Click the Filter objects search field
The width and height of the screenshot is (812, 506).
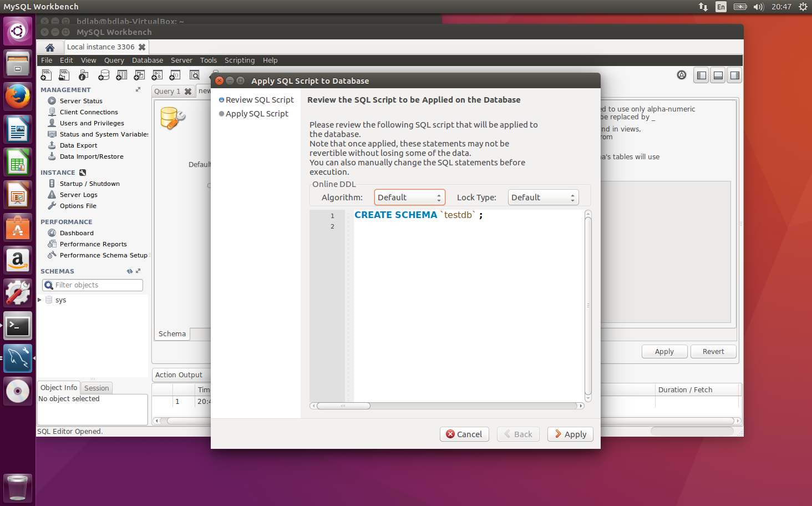pyautogui.click(x=93, y=285)
